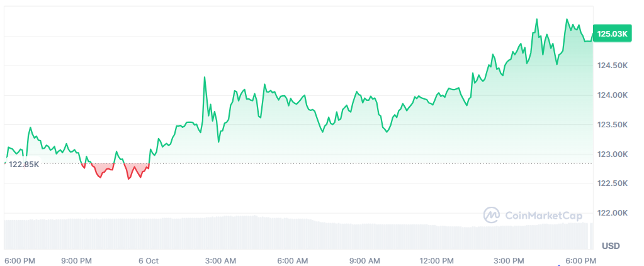Click the USD currency label
The image size is (644, 266).
(611, 245)
